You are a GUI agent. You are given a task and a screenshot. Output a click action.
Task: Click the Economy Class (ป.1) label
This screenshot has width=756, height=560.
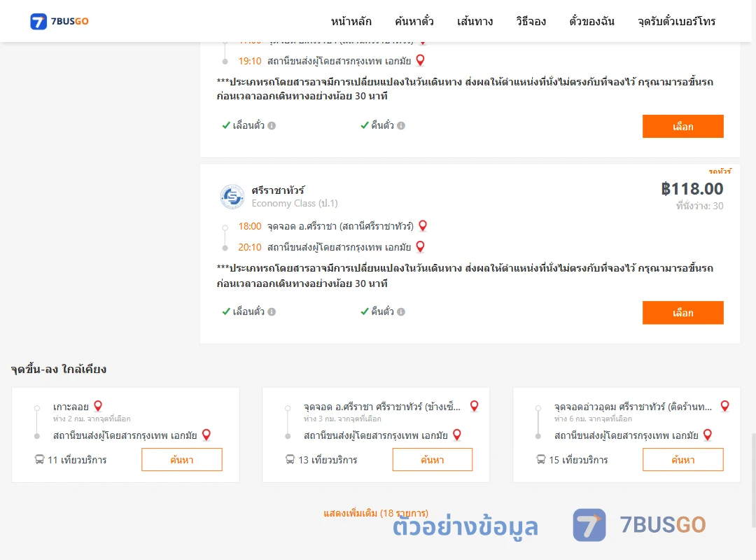295,204
